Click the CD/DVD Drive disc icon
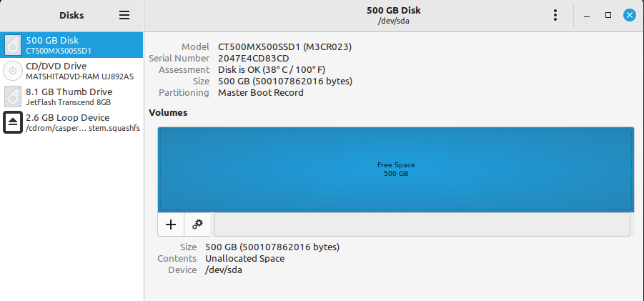Image resolution: width=644 pixels, height=301 pixels. coord(14,71)
